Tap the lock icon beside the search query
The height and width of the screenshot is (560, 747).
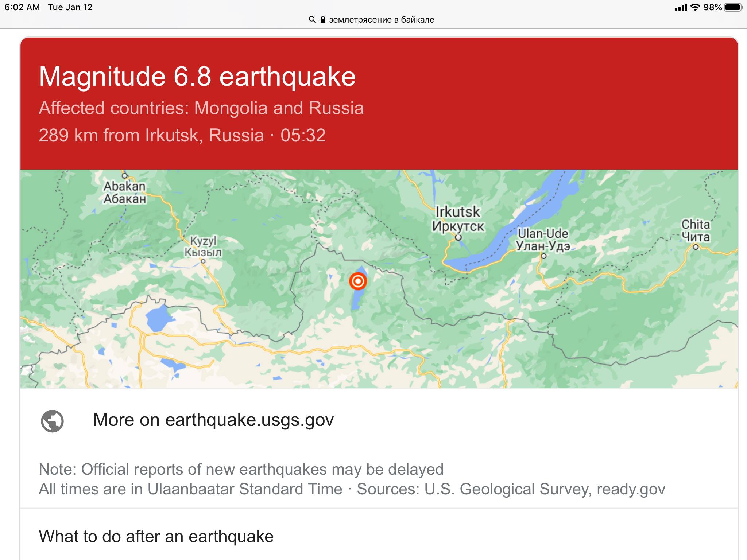(x=323, y=20)
